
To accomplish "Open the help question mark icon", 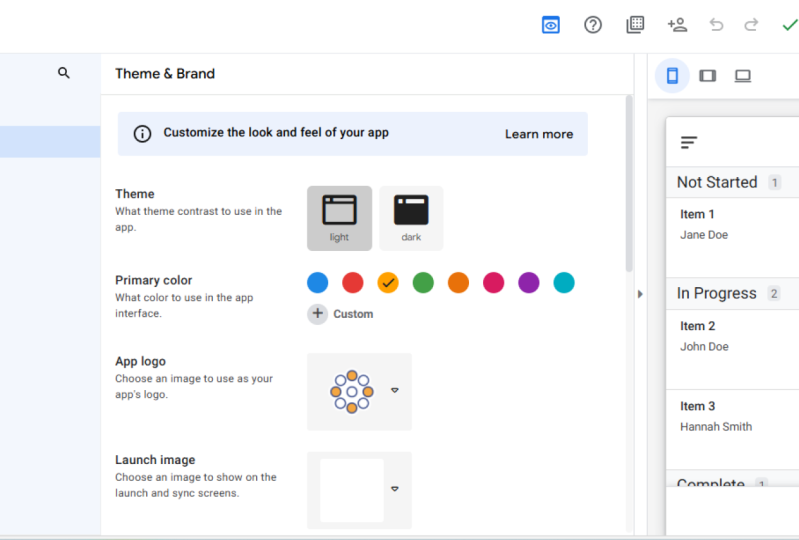I will pos(593,24).
